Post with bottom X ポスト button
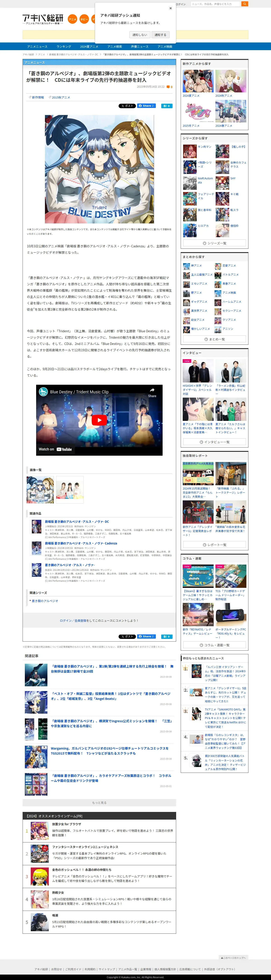The width and height of the screenshot is (271, 980). 127,636
